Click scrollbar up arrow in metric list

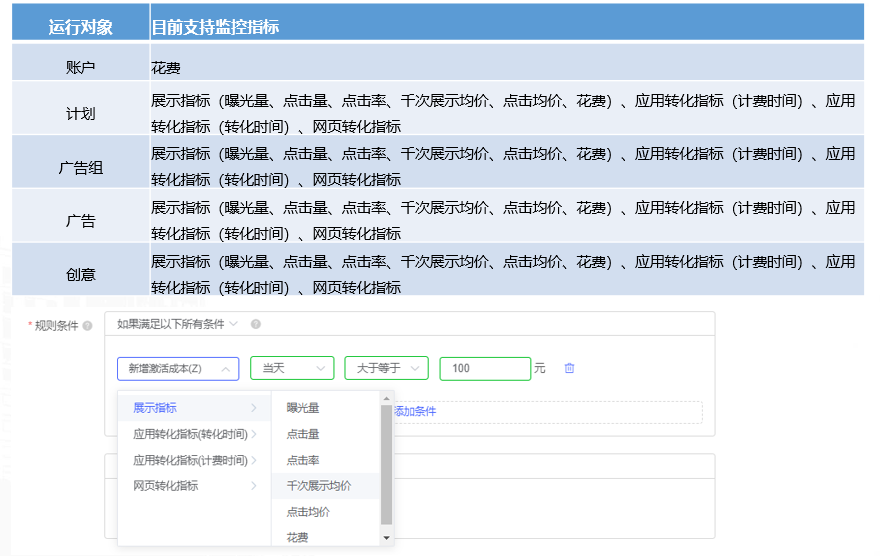pyautogui.click(x=386, y=399)
